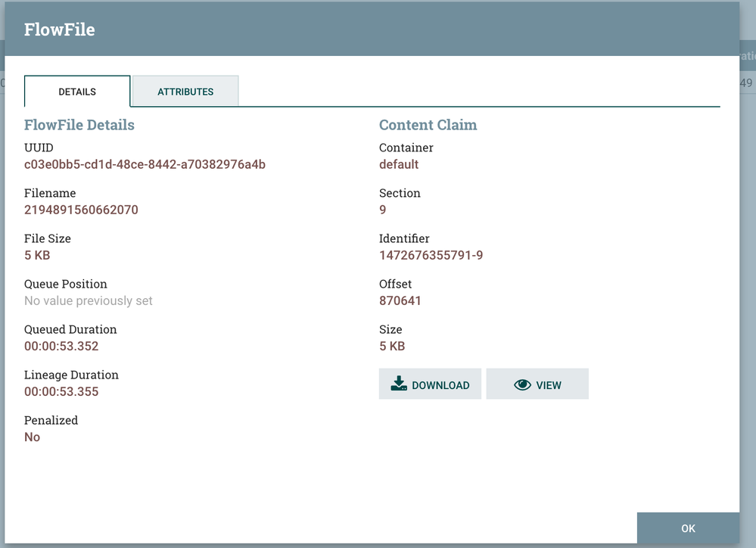
Task: Click Lineage Duration value 00:00:53.355
Action: tap(61, 391)
